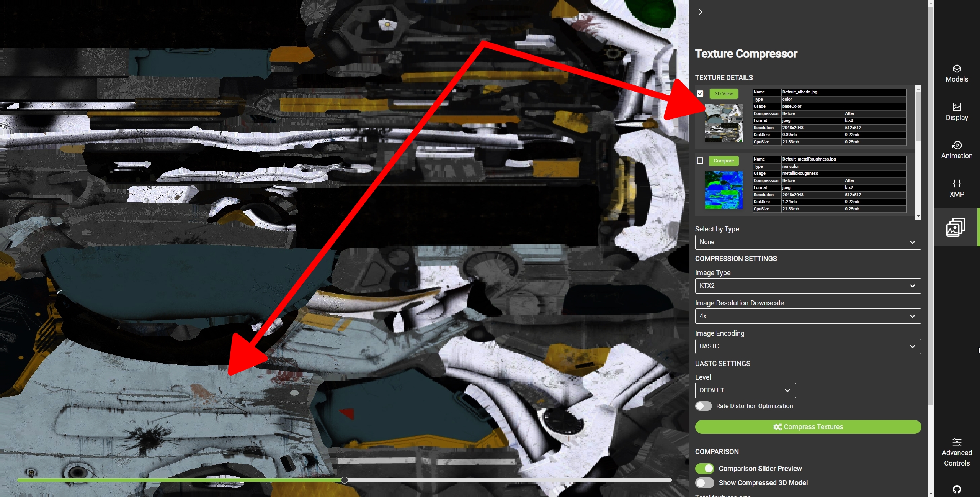Image resolution: width=980 pixels, height=497 pixels.
Task: Open the UASTC Level dropdown
Action: point(745,390)
